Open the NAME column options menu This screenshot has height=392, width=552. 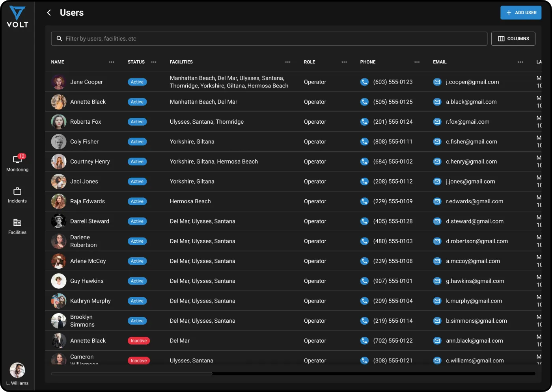(112, 62)
